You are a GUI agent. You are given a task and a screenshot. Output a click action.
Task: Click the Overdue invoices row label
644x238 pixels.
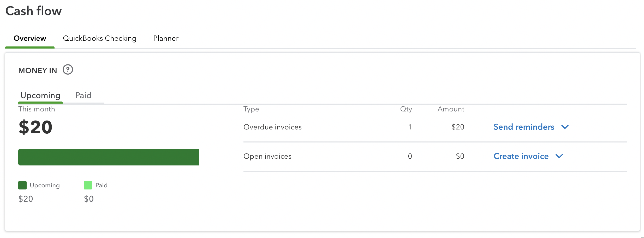[272, 127]
